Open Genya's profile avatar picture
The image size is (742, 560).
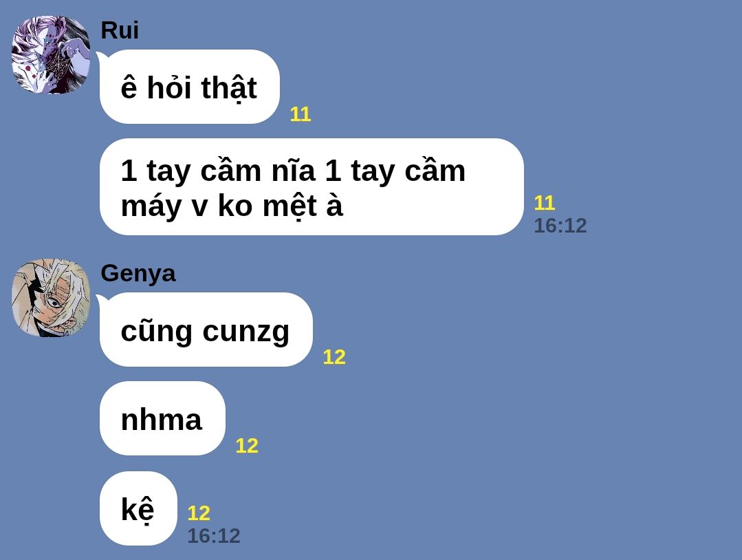click(51, 298)
